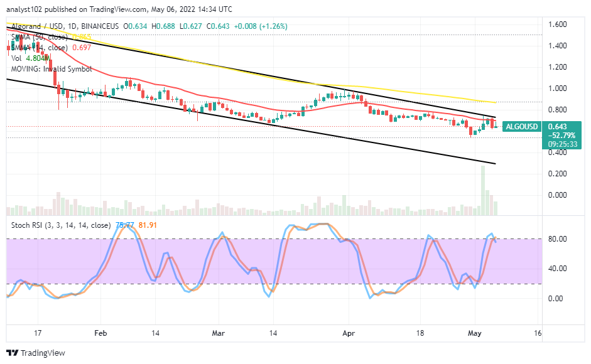
Task: Click the 1.600 price axis label
Action: [558, 24]
